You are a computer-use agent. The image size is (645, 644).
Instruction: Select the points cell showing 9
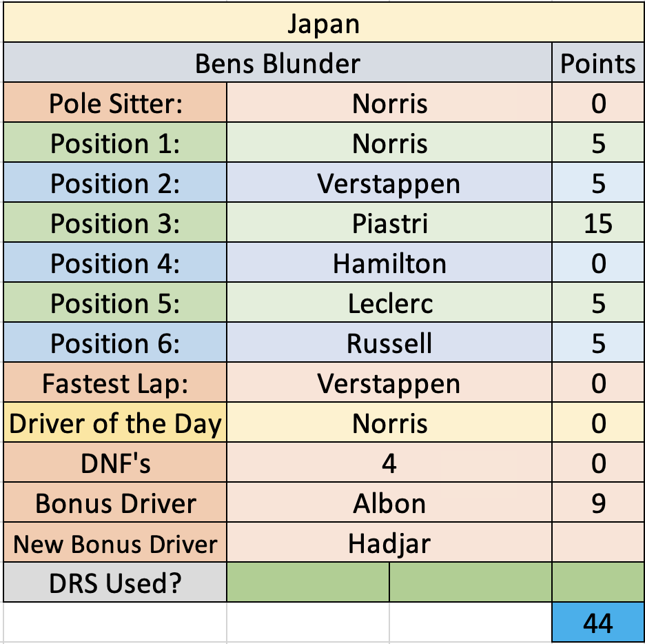tap(598, 502)
